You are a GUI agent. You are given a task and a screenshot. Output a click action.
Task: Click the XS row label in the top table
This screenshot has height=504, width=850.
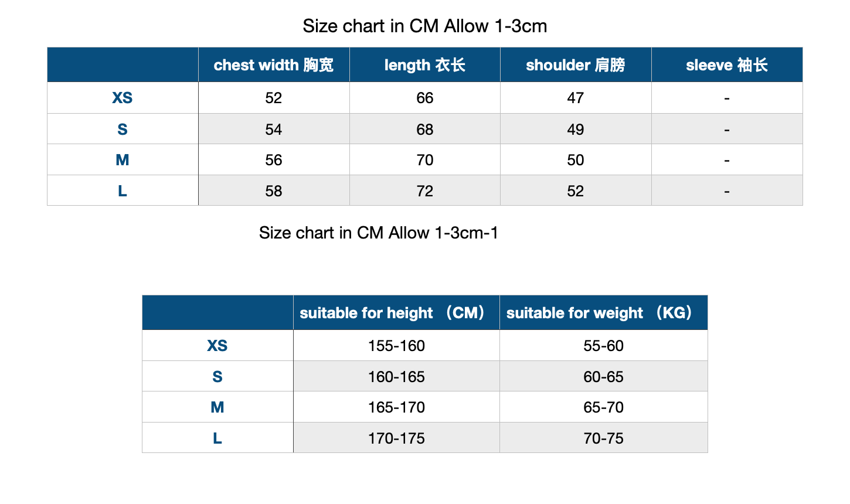123,98
